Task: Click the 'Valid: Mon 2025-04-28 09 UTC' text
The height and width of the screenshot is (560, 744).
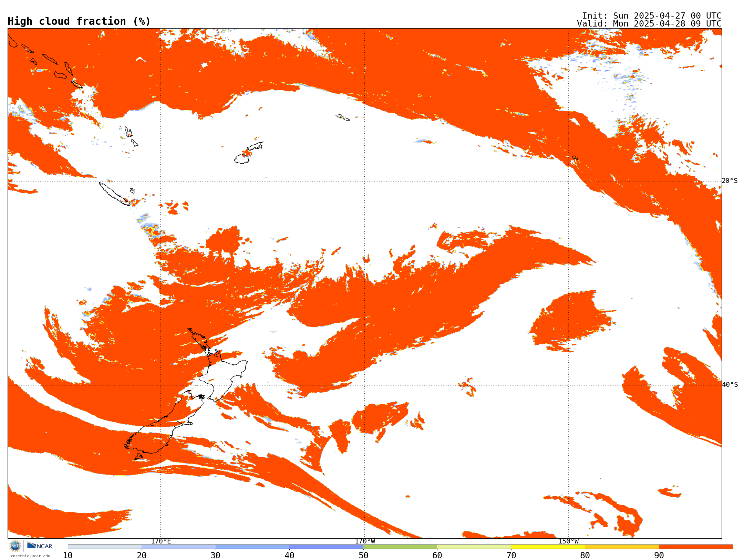Action: click(649, 24)
